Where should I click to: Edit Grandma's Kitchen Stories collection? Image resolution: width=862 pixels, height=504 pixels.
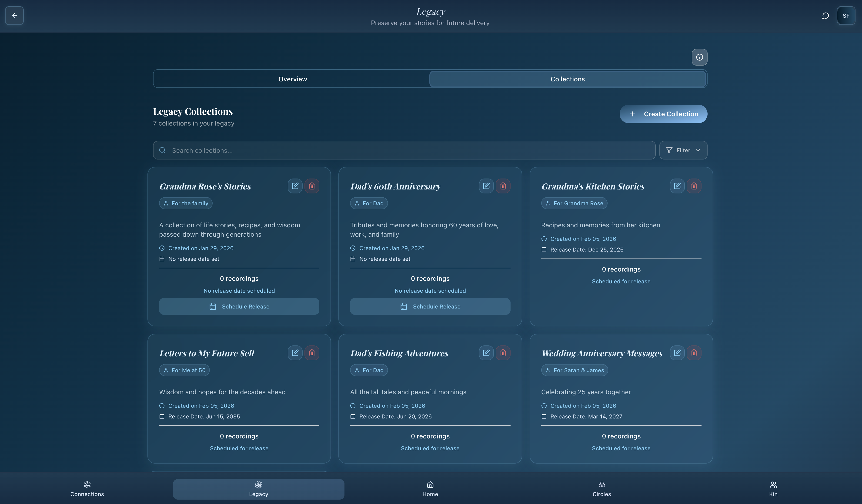pos(677,186)
